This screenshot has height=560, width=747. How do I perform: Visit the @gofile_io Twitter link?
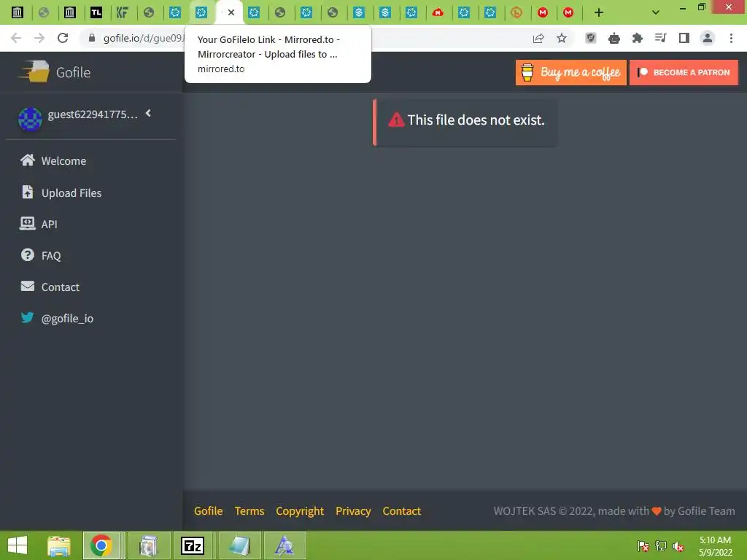[57, 318]
